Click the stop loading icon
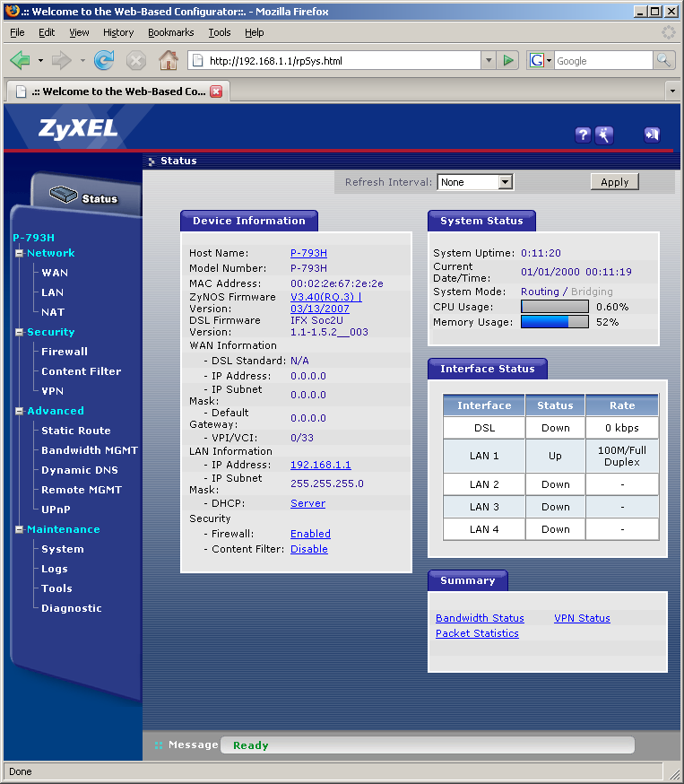The height and width of the screenshot is (784, 684). tap(135, 60)
